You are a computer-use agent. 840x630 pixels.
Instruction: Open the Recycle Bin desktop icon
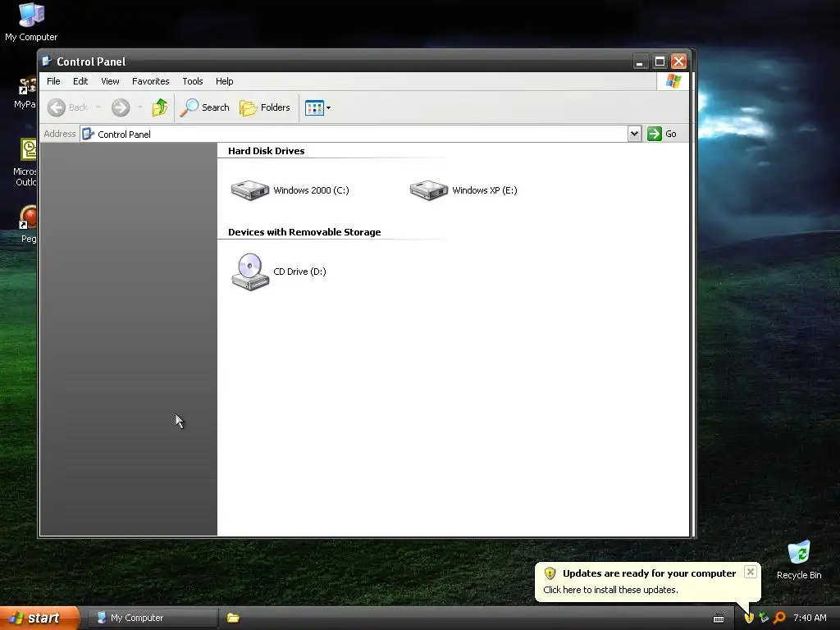pyautogui.click(x=799, y=560)
